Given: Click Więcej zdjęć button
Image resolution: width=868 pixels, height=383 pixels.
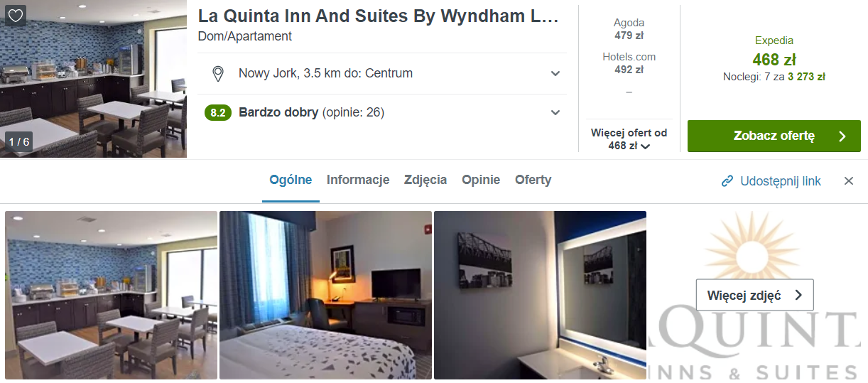Looking at the screenshot, I should click(755, 295).
